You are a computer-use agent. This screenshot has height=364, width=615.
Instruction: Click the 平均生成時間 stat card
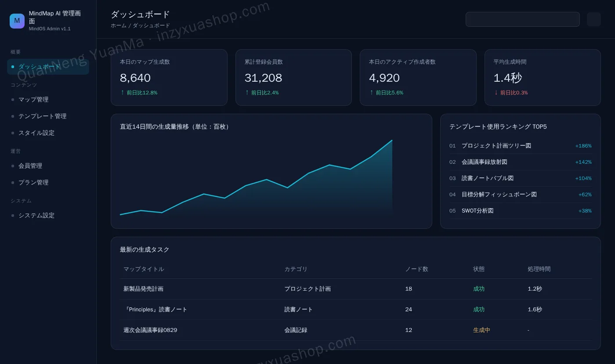(x=543, y=77)
